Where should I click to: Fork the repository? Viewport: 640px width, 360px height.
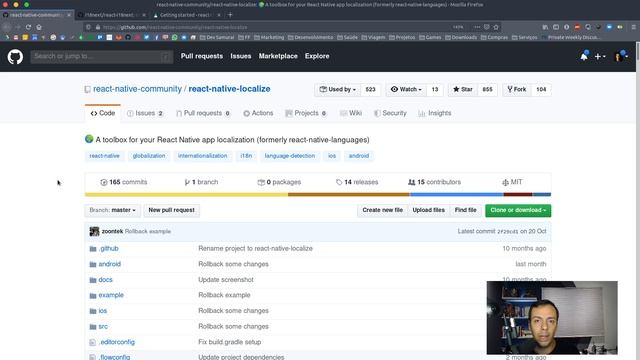[517, 89]
